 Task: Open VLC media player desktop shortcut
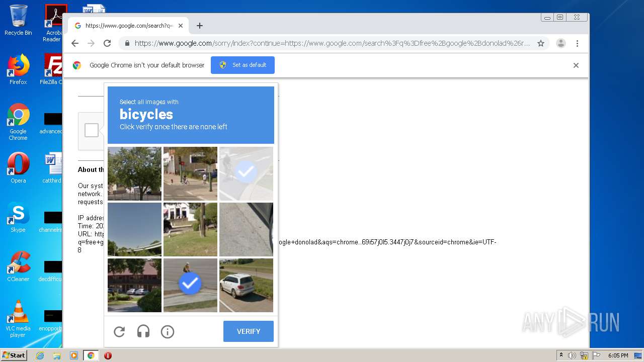pos(18,319)
